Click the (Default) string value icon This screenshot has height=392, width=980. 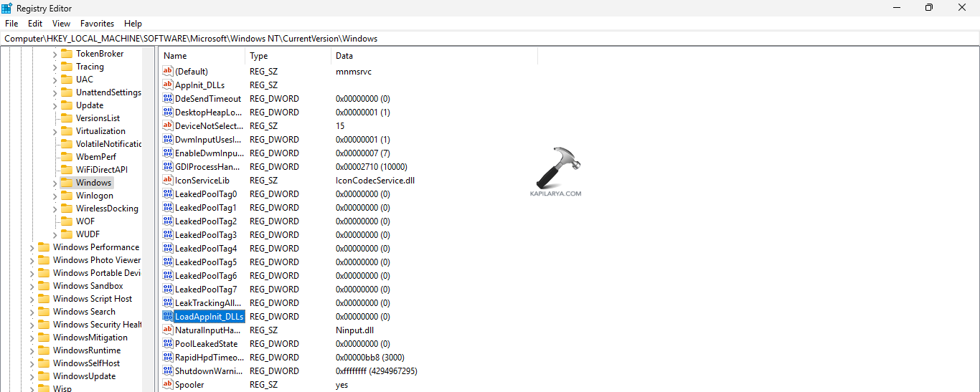coord(168,71)
